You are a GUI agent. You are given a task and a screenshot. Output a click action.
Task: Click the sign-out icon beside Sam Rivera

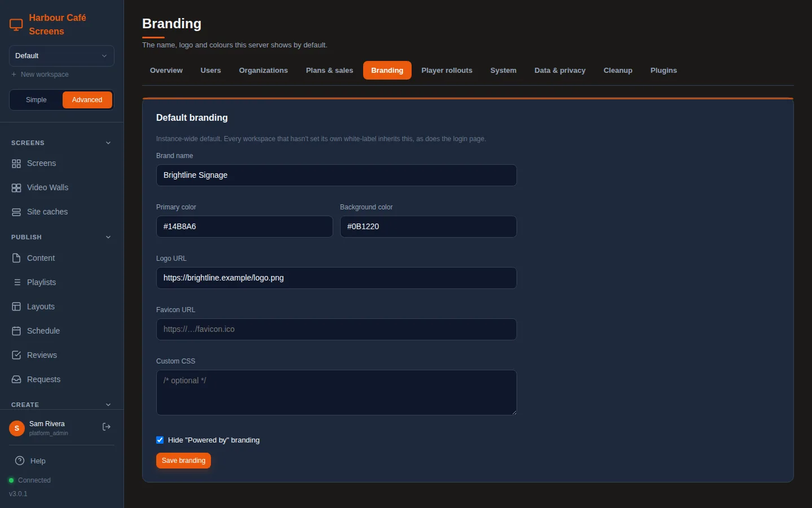coord(106,427)
